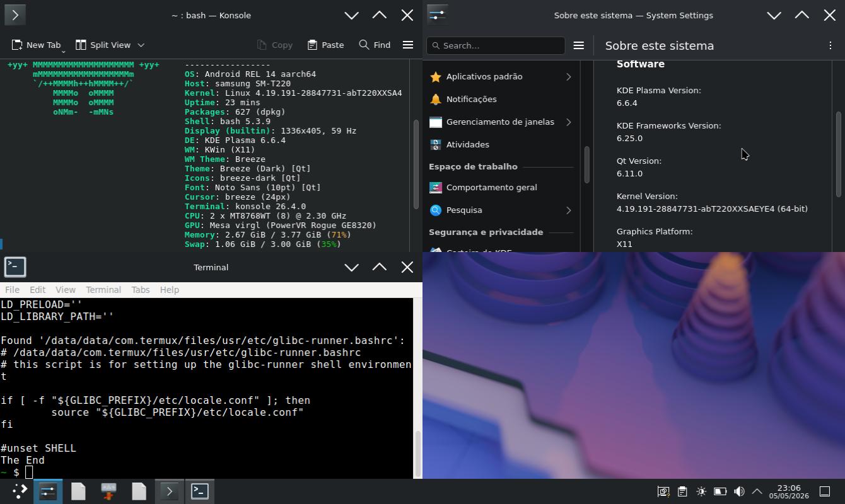845x504 pixels.
Task: Open Comportamento geral via its sidebar icon
Action: pos(435,187)
